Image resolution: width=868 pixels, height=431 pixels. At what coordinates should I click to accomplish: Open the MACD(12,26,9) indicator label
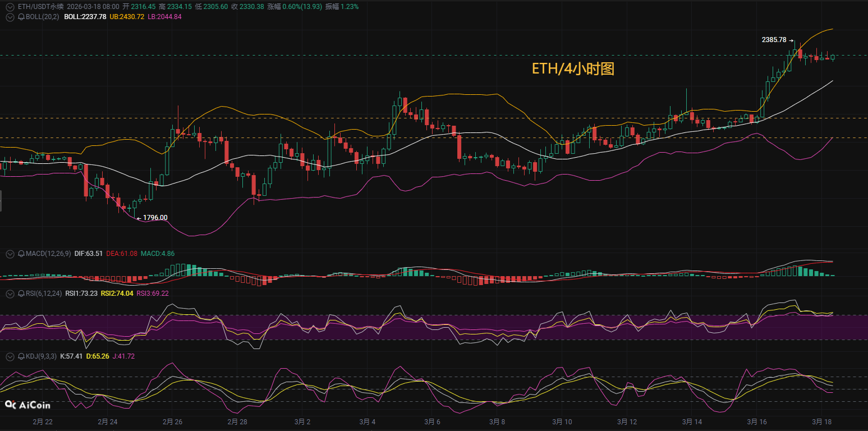click(48, 254)
